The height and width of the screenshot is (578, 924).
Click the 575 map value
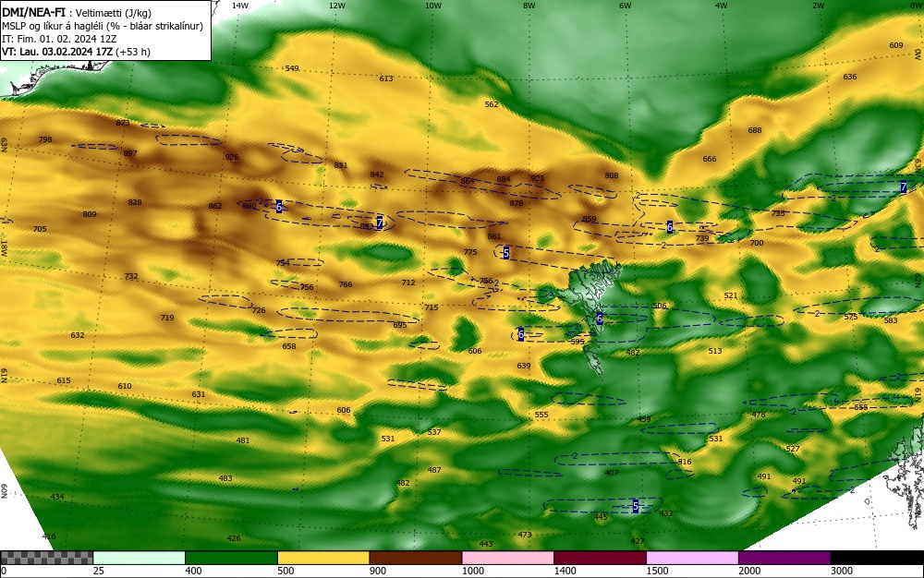coord(851,317)
